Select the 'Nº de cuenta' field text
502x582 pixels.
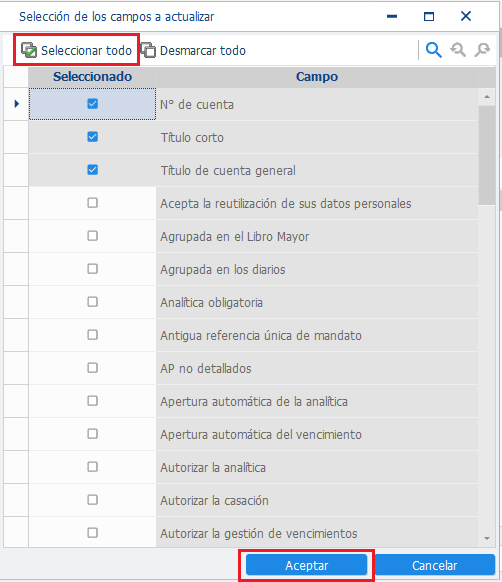pyautogui.click(x=197, y=105)
